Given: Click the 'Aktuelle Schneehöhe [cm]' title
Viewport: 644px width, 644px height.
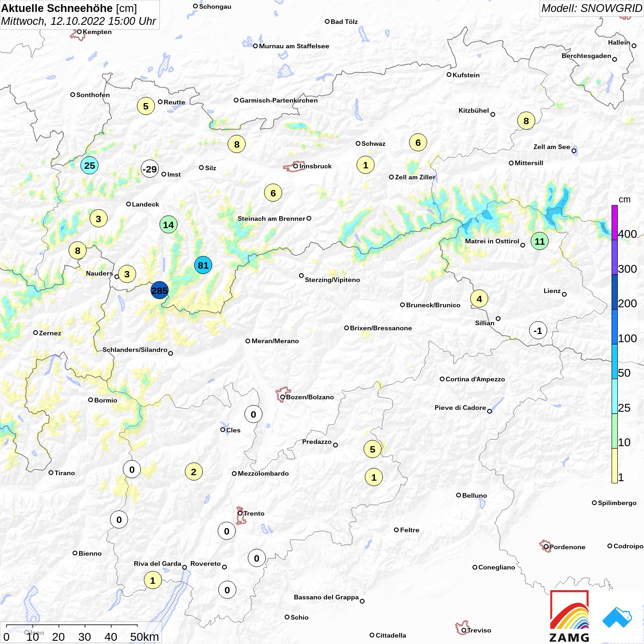Looking at the screenshot, I should pos(69,8).
